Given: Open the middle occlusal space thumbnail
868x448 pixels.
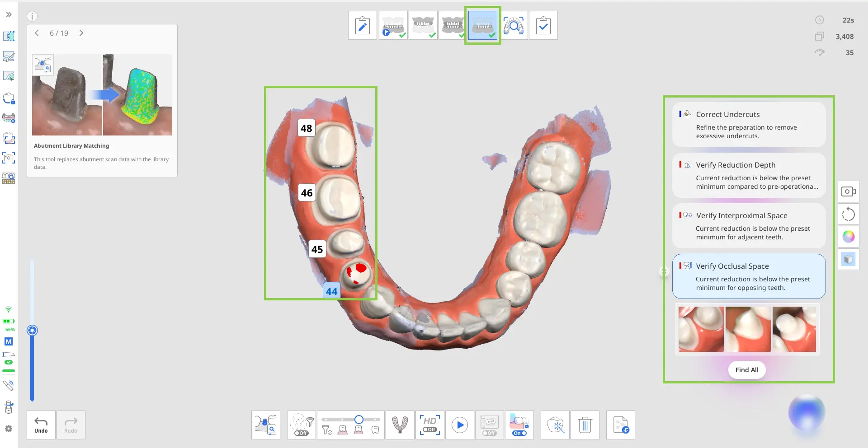Looking at the screenshot, I should [748, 329].
